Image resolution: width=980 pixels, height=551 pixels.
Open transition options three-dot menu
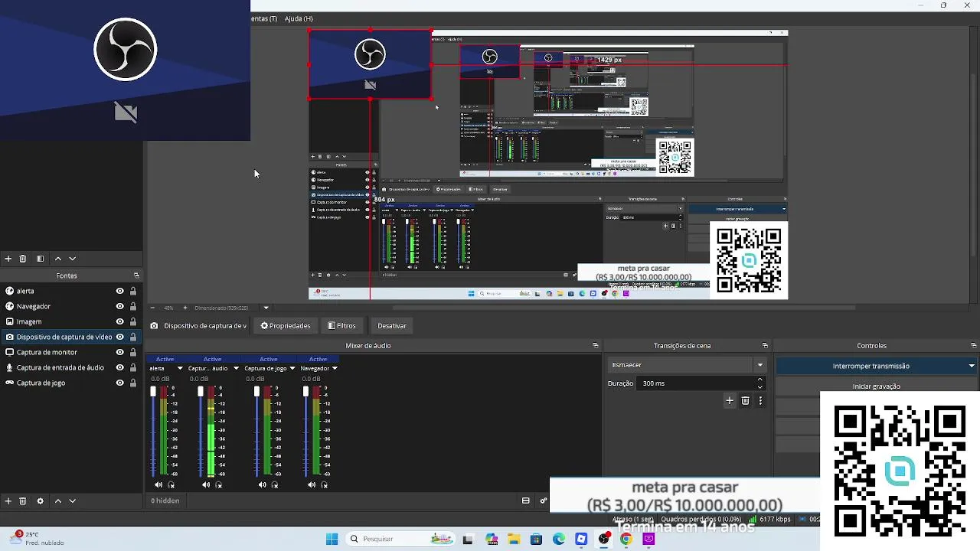point(760,400)
